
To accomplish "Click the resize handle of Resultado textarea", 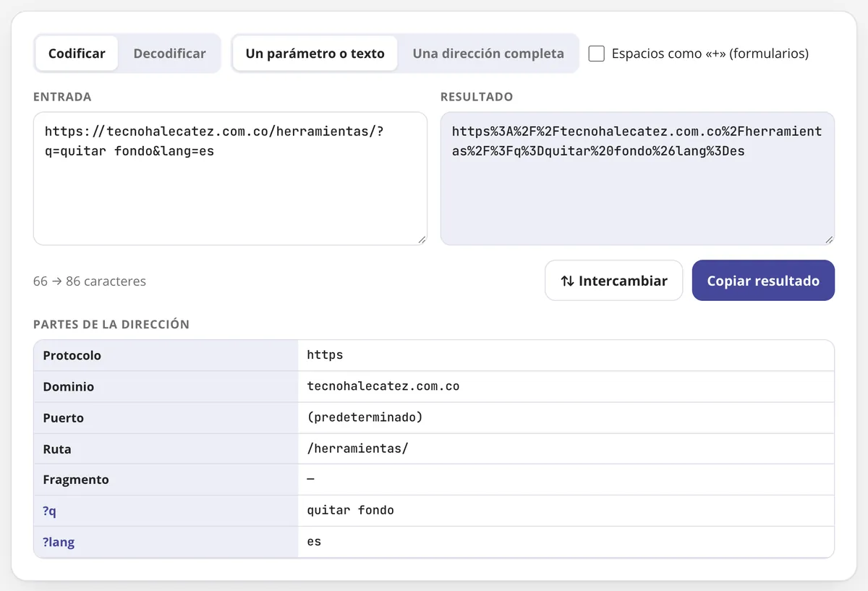I will [829, 240].
